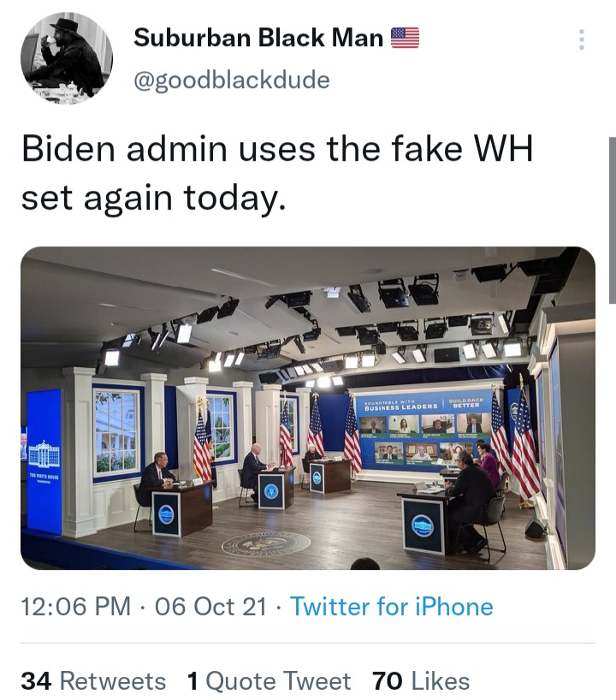
Task: Click the American flag emoji beside the name
Action: point(406,38)
